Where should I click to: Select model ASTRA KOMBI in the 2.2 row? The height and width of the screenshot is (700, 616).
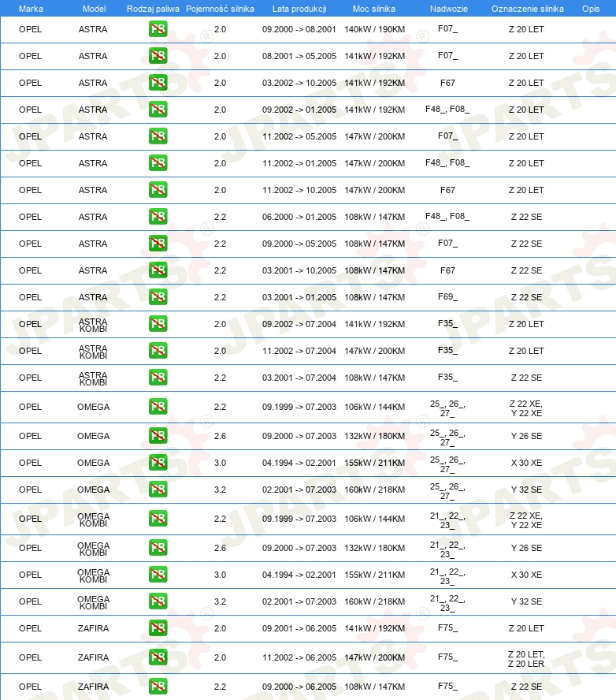pyautogui.click(x=93, y=378)
